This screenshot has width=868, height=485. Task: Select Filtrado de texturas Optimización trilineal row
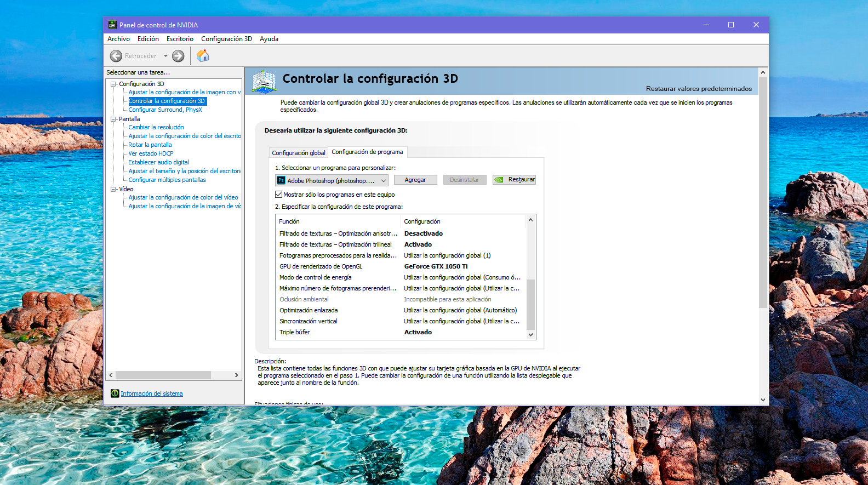(401, 244)
